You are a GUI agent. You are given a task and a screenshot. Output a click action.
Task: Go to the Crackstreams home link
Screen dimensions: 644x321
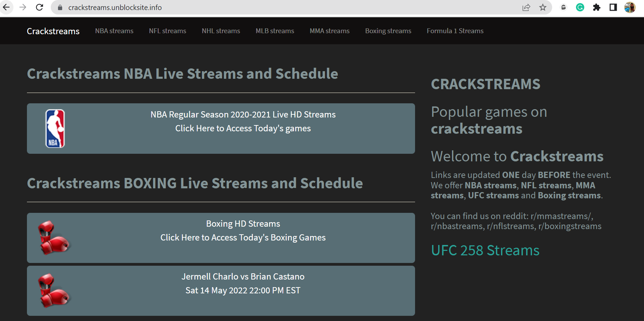pyautogui.click(x=53, y=31)
